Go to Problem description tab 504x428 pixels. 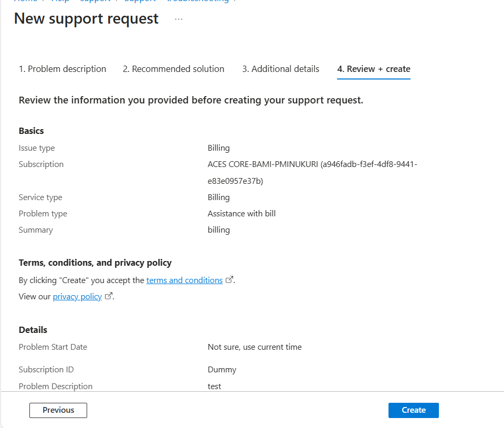tap(62, 69)
